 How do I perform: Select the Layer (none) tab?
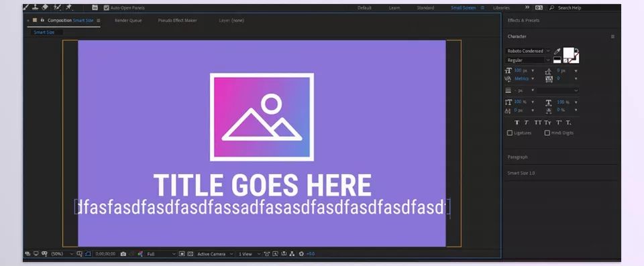[x=231, y=21]
